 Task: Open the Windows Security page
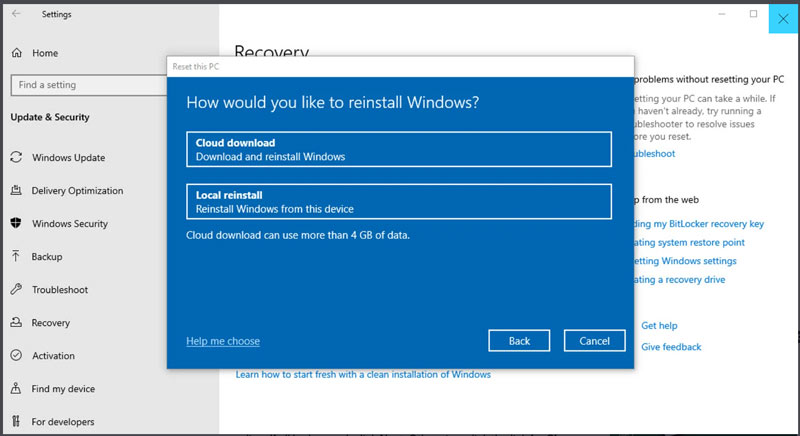pyautogui.click(x=70, y=224)
